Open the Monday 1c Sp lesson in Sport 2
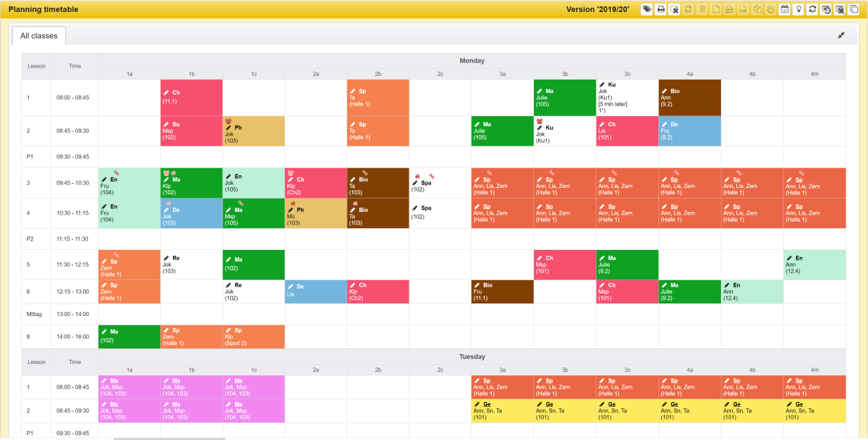The width and height of the screenshot is (868, 440). tap(253, 337)
